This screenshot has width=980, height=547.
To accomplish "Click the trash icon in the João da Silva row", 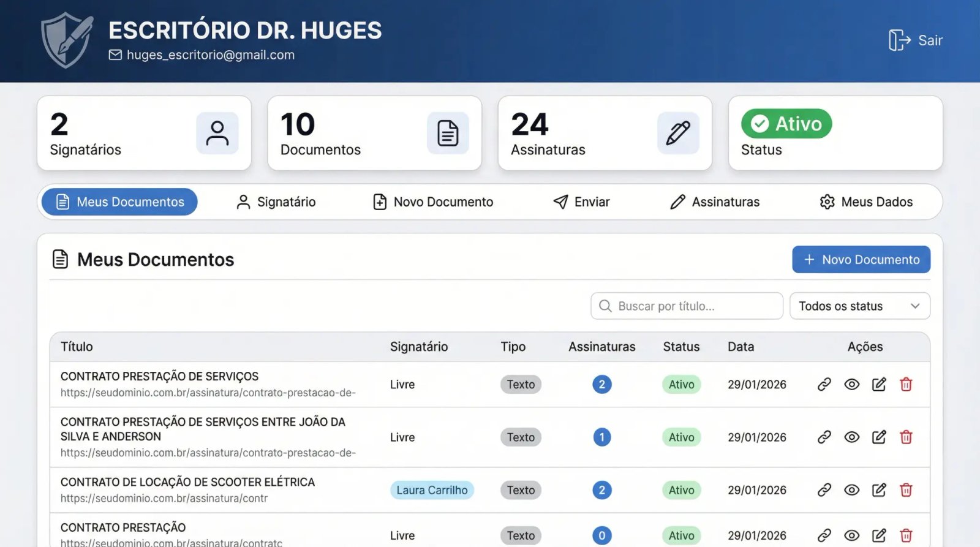I will pos(906,437).
